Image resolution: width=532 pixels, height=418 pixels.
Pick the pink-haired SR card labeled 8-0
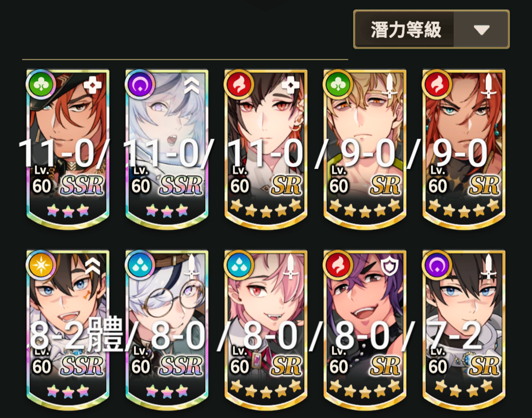pos(266,330)
